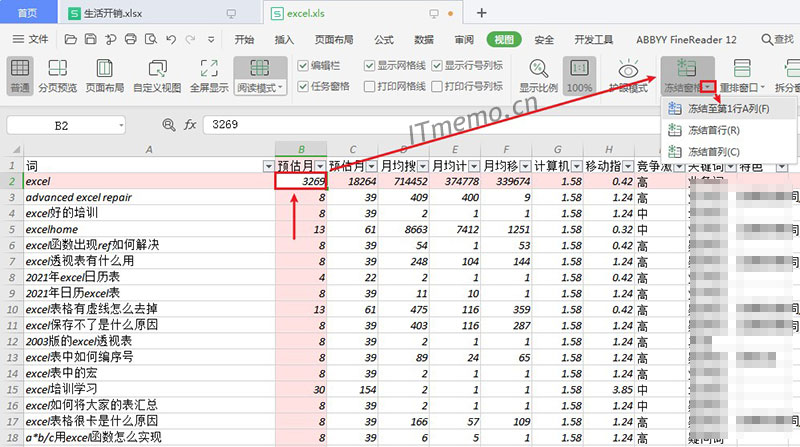
Task: Open filter dropdown on column H 移动指
Action: 628,166
